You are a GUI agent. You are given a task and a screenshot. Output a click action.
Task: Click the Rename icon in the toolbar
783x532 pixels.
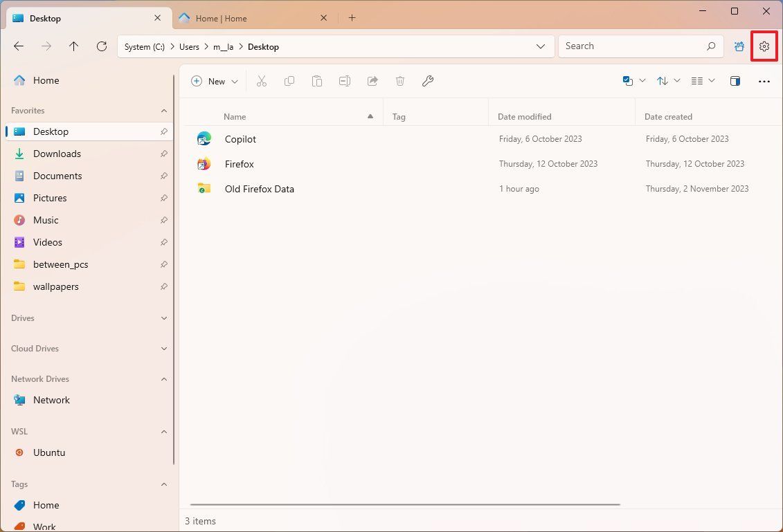click(x=344, y=81)
